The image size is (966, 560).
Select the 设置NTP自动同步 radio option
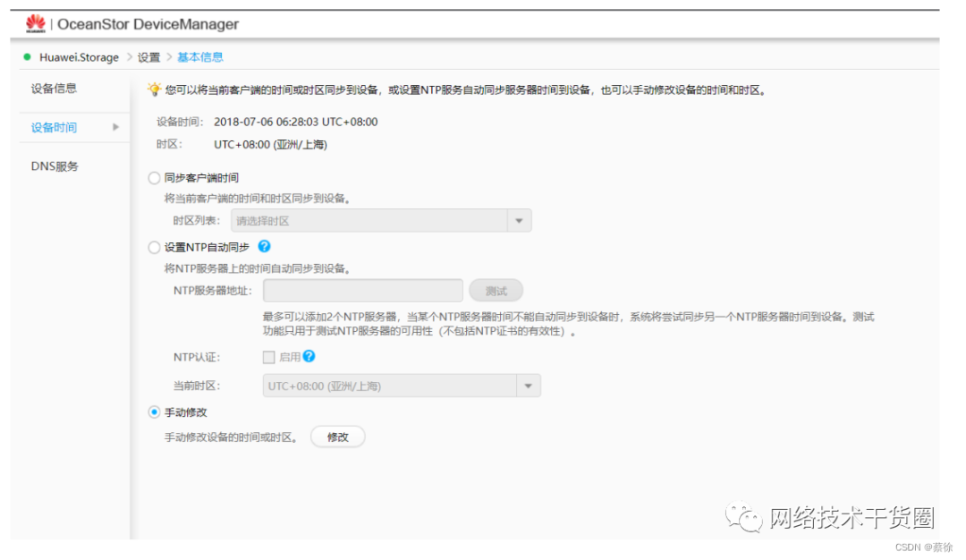point(153,247)
